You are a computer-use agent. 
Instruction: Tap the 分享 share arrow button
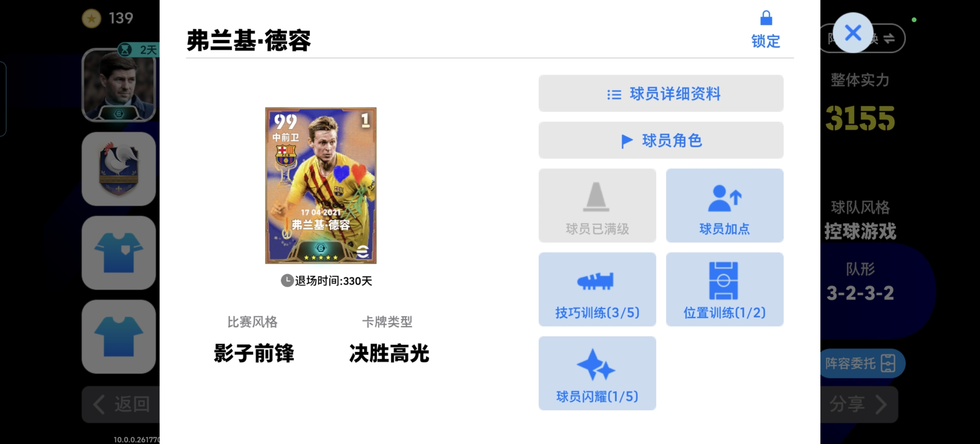pos(859,404)
